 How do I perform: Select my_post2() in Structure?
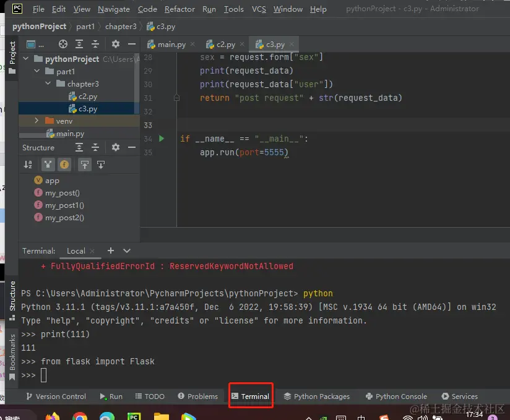(59, 218)
